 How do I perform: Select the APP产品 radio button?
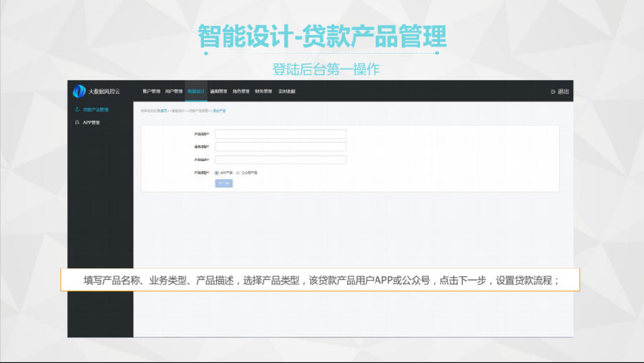(217, 173)
